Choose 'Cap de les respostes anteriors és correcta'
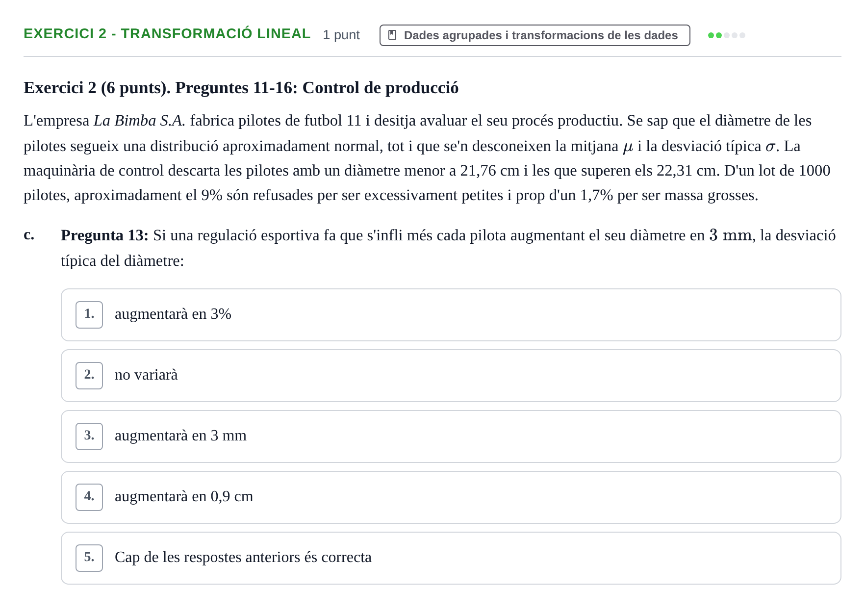 coord(451,558)
